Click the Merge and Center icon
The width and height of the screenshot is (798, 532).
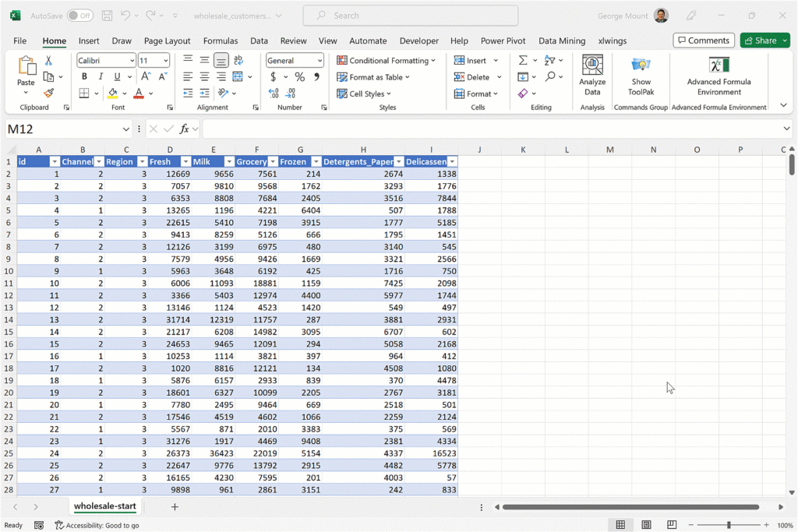tap(238, 77)
